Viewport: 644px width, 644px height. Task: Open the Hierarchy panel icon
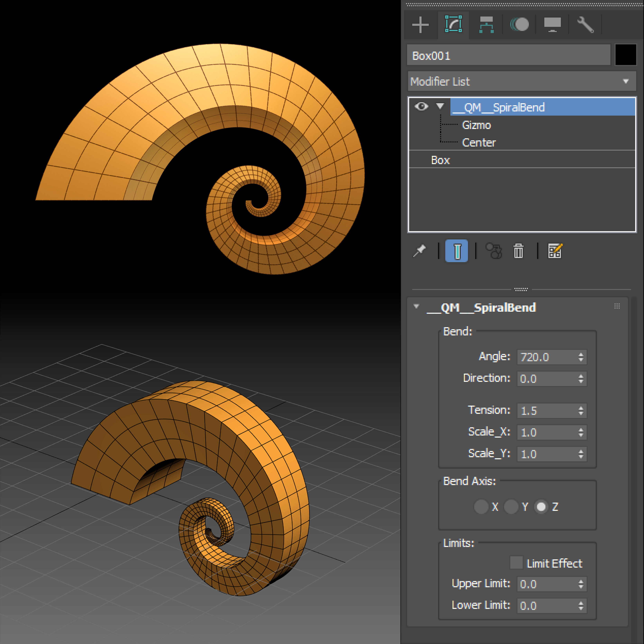tap(486, 25)
